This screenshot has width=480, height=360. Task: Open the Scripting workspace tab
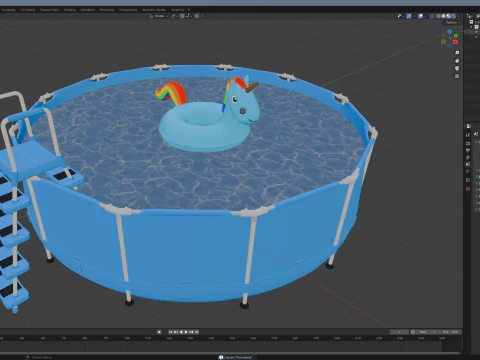point(177,10)
